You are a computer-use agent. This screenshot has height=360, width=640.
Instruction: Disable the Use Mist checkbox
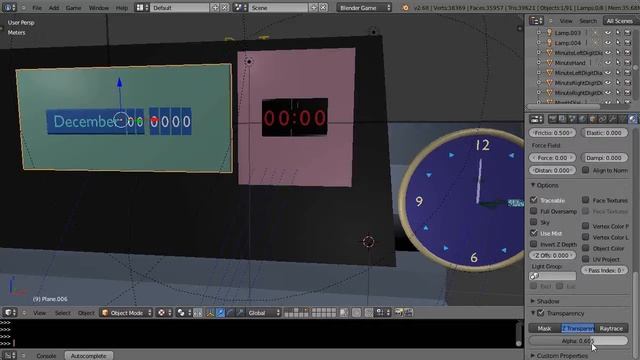pos(533,233)
